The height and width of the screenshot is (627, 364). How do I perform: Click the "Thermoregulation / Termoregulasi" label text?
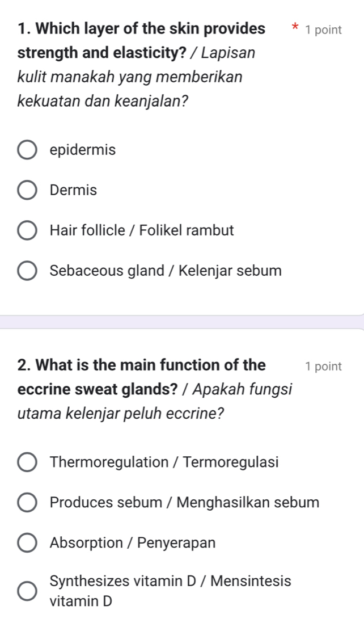(x=164, y=462)
